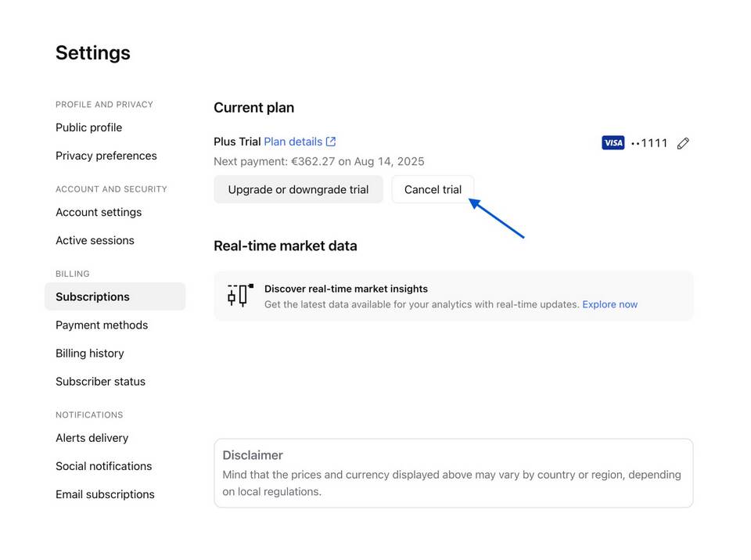Click the candlestick chart icon
Image resolution: width=751 pixels, height=560 pixels.
point(240,295)
